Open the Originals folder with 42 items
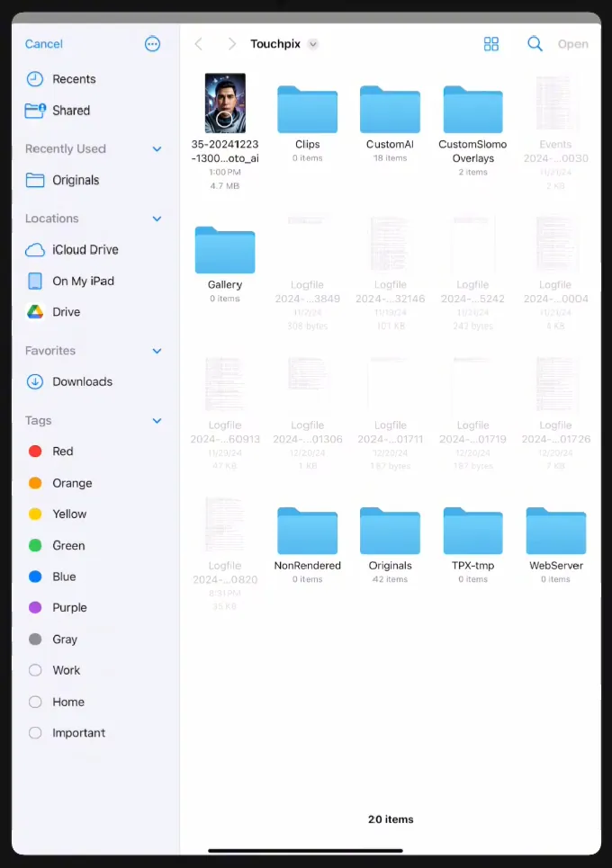 (390, 531)
